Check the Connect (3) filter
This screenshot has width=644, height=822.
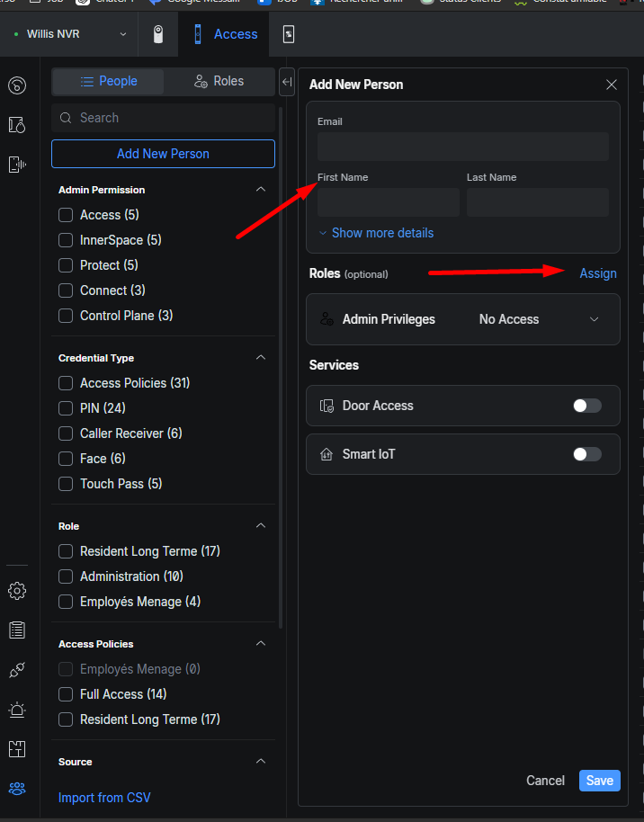click(66, 290)
